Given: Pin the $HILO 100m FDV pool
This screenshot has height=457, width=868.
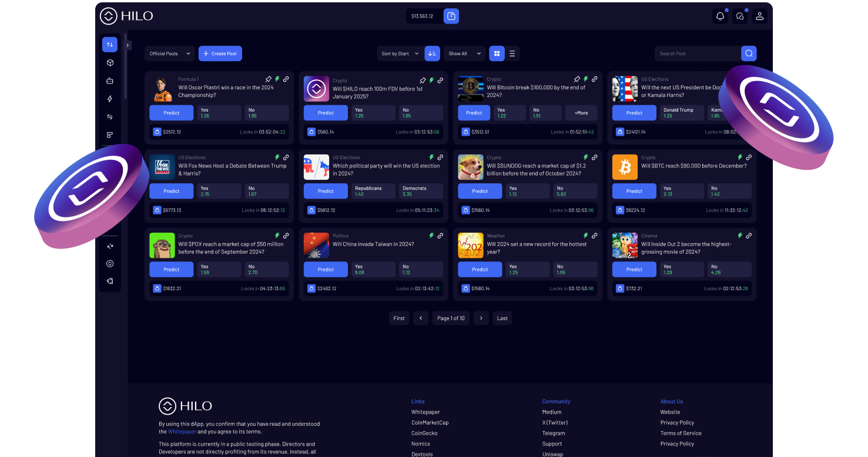Looking at the screenshot, I should point(423,80).
